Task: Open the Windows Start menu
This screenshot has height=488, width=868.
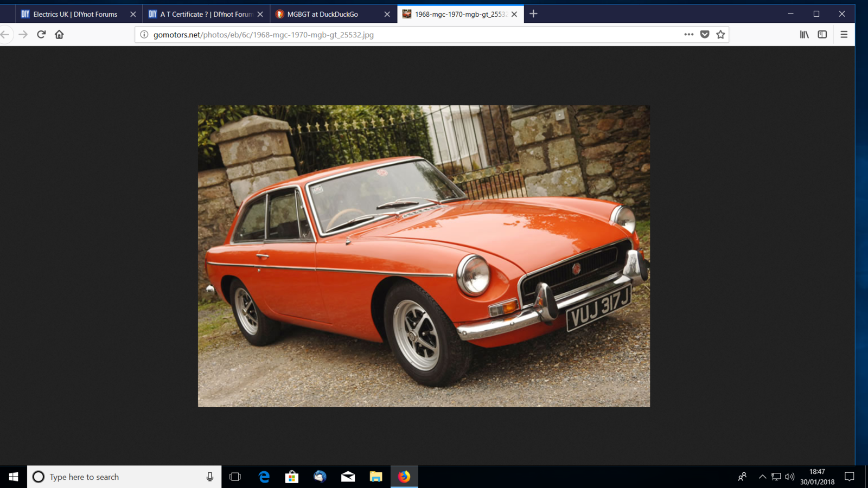Action: pos(14,477)
